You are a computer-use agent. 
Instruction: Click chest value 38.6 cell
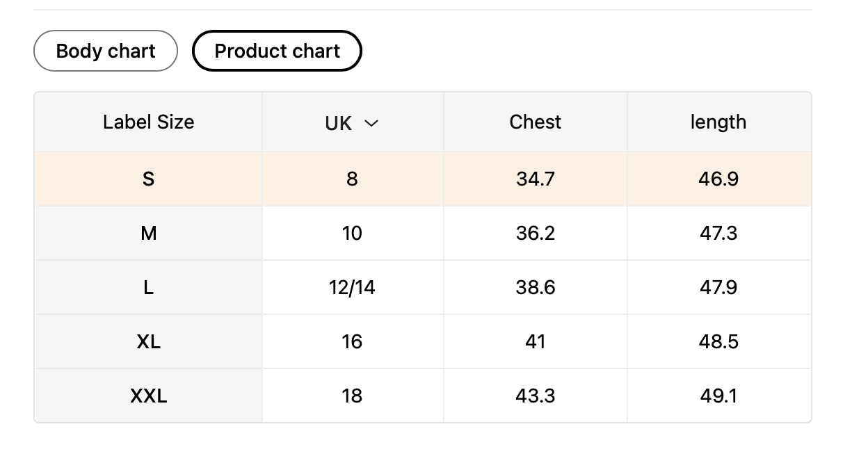click(x=535, y=288)
